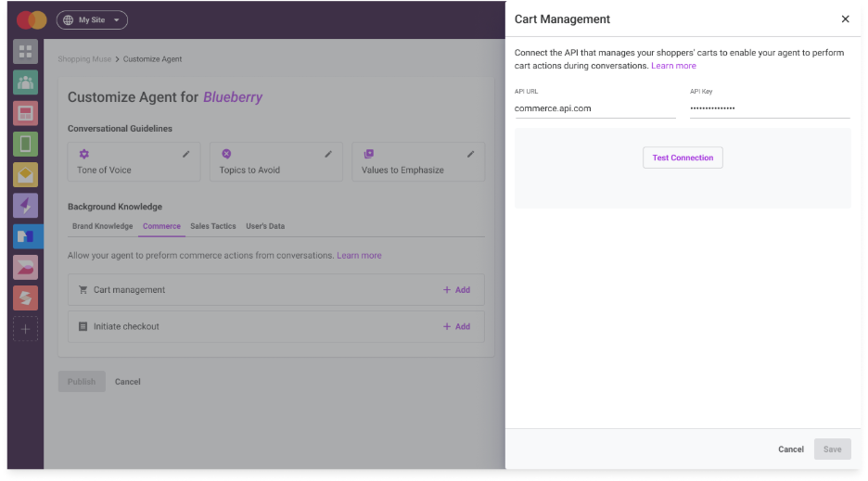Viewport: 868px width, 481px height.
Task: Cancel agent customization next to Publish
Action: coord(128,381)
